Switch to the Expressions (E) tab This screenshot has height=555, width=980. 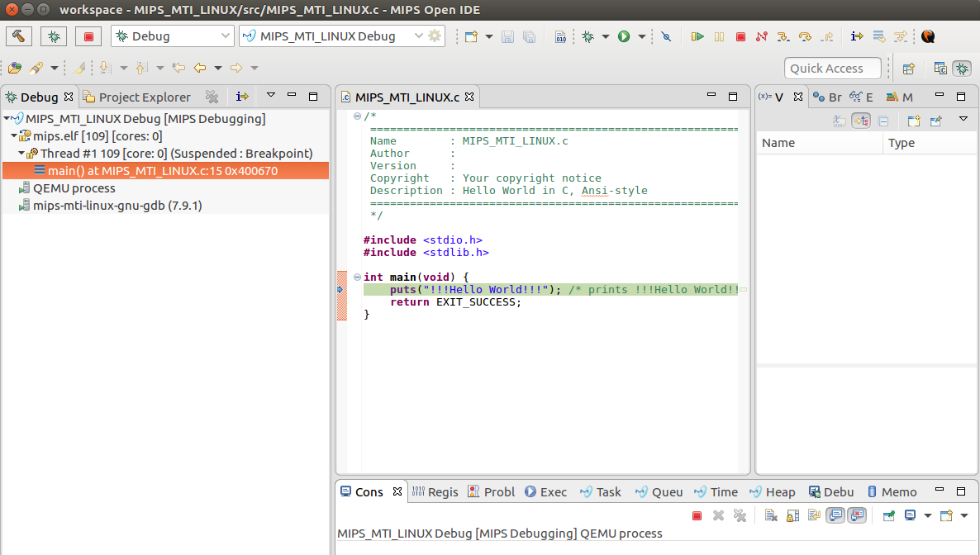point(861,97)
